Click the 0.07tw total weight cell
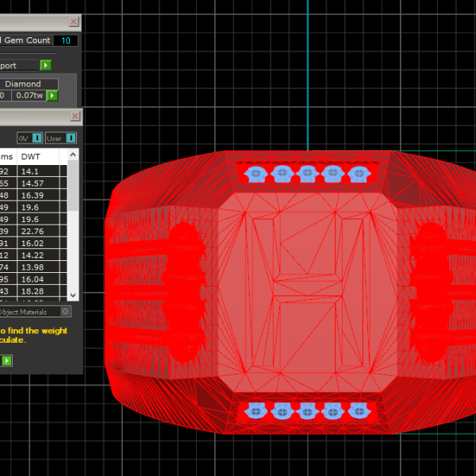 (29, 96)
